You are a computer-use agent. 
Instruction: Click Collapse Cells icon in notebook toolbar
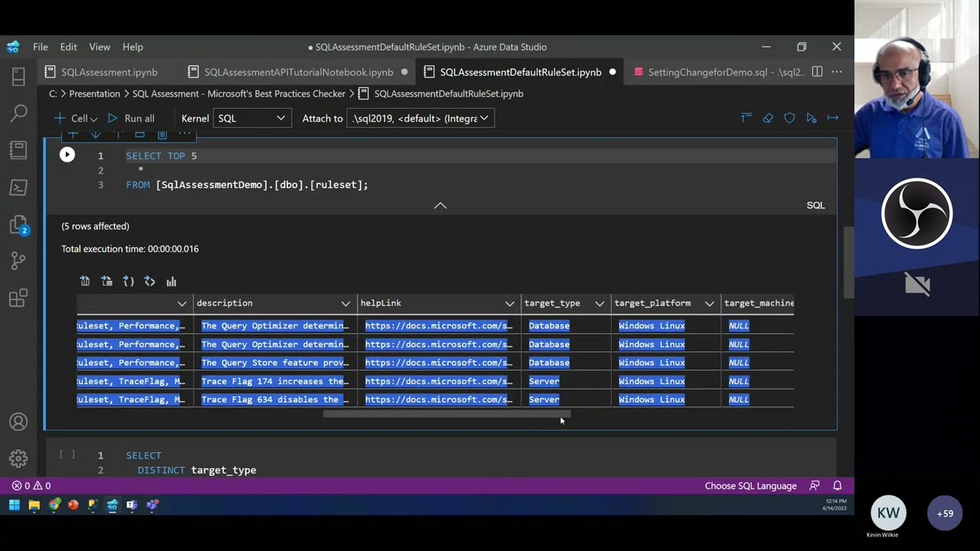(746, 118)
